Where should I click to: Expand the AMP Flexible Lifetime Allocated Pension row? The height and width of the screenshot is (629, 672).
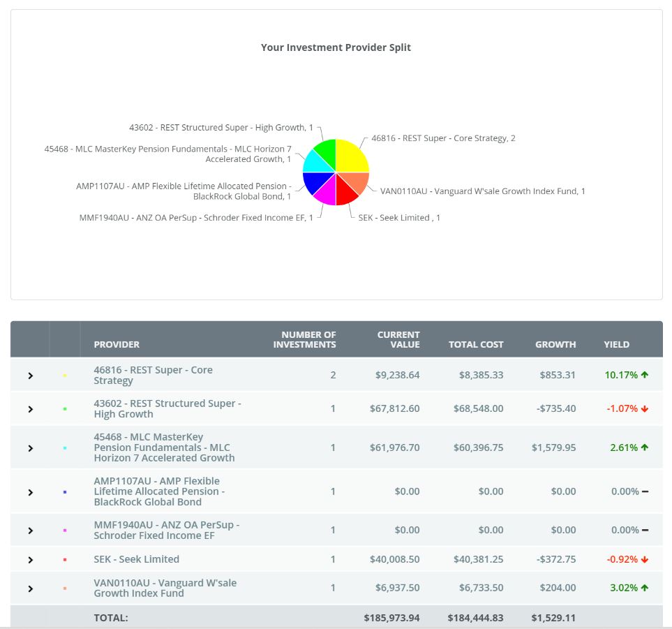[30, 492]
